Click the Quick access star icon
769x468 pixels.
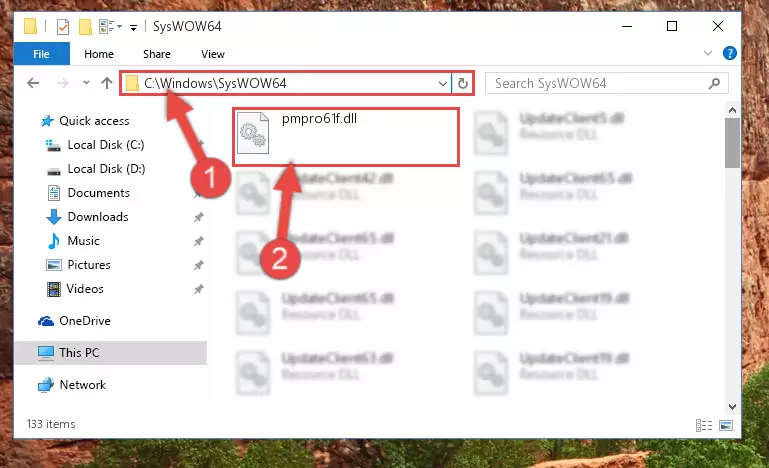[47, 121]
